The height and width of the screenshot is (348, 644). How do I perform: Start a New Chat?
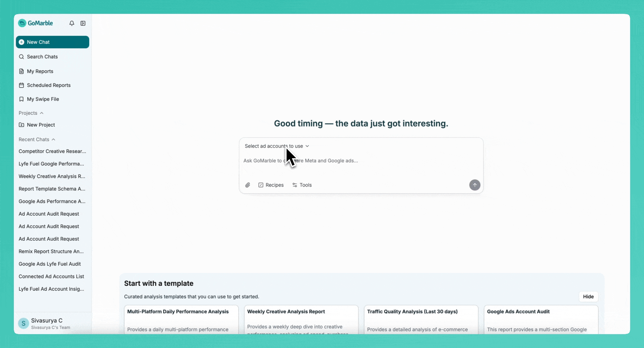(52, 42)
